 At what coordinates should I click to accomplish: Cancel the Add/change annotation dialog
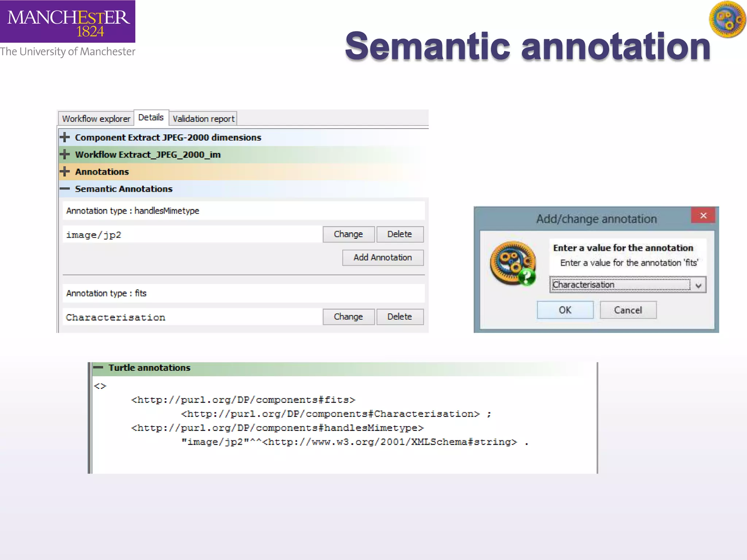coord(628,310)
